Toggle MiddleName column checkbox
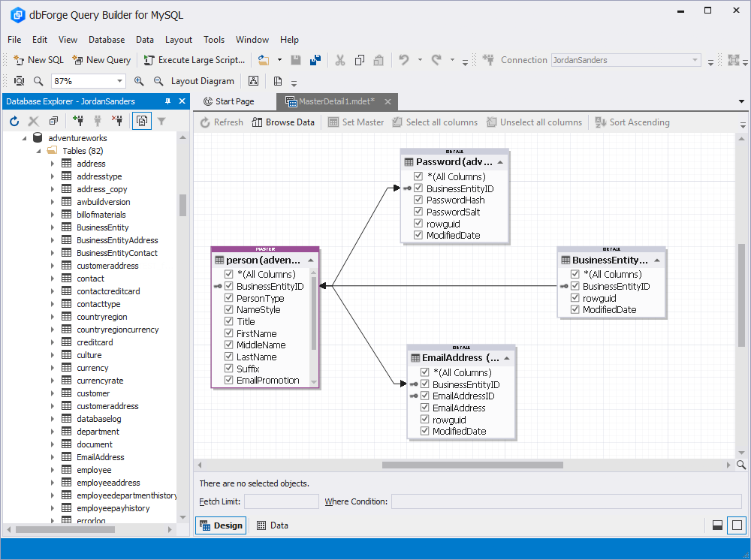Screen dimensions: 751x560 (x=228, y=345)
